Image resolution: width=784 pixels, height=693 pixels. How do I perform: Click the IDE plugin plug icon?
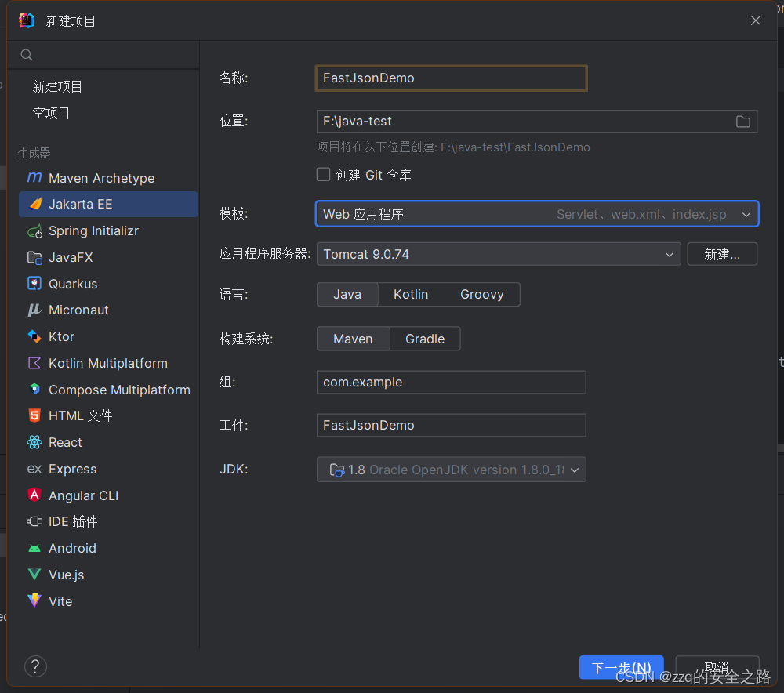34,521
